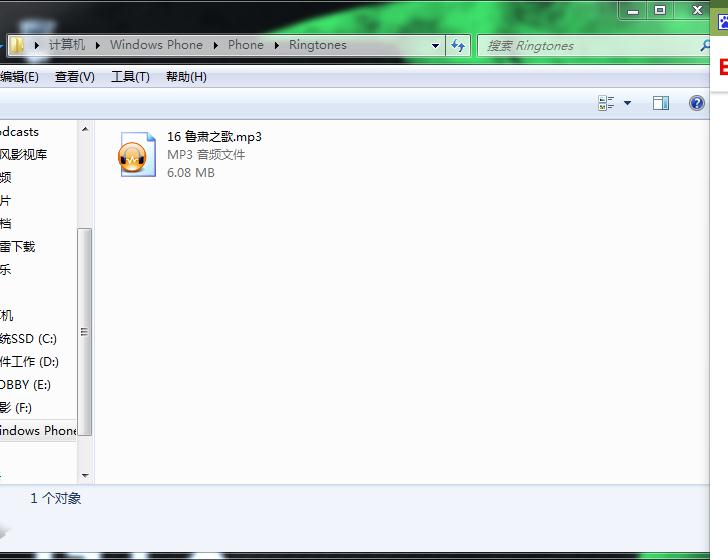Click Phone in the breadcrumb path
The height and width of the screenshot is (560, 728).
pos(246,45)
